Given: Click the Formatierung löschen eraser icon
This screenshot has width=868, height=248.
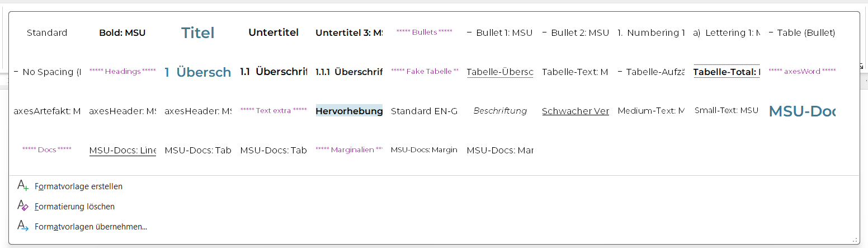Looking at the screenshot, I should (23, 206).
